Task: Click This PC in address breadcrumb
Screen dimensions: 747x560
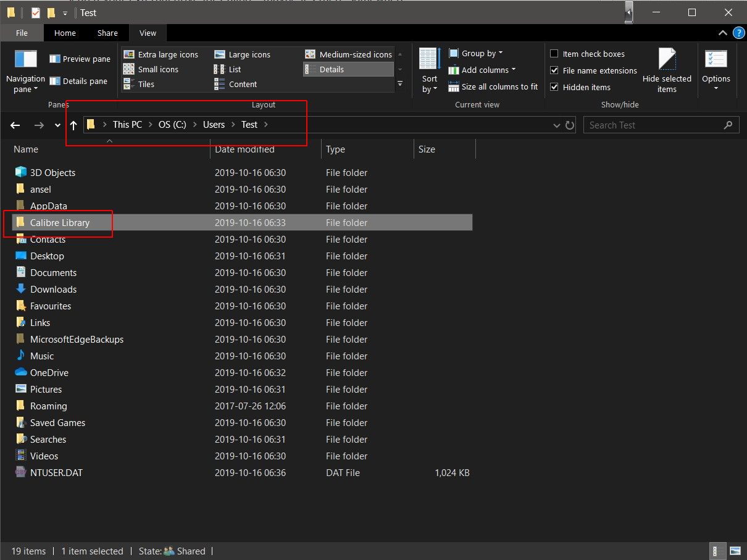Action: click(x=127, y=124)
